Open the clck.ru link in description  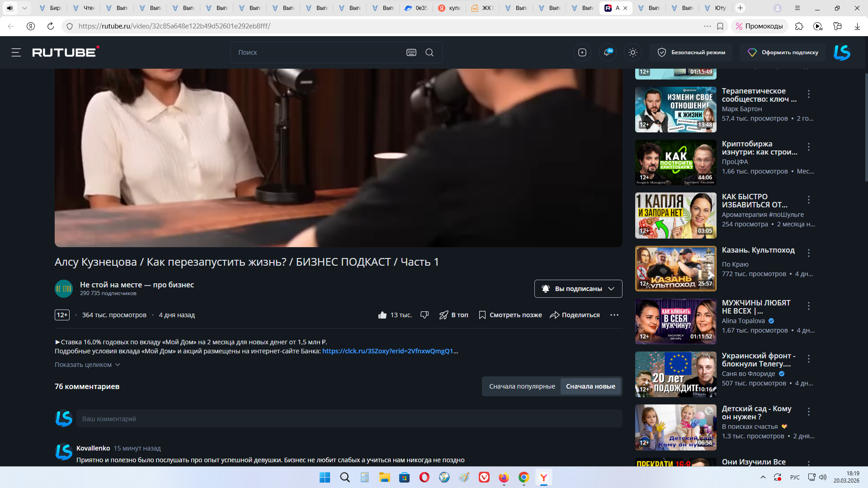(x=387, y=351)
